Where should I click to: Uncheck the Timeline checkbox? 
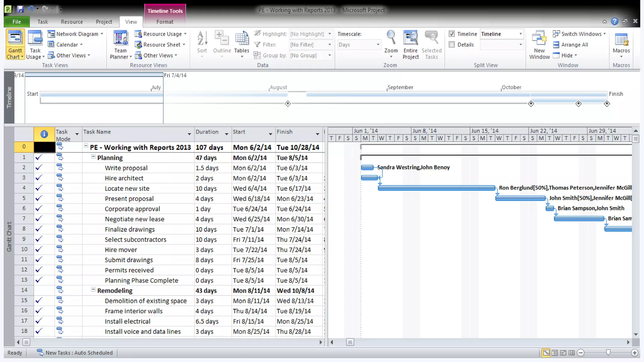[452, 34]
